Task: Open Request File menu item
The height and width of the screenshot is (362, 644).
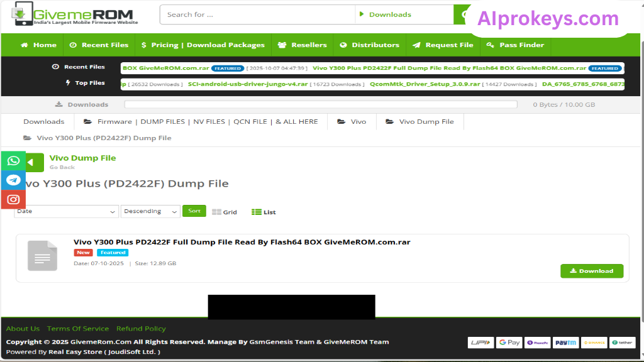Action: 443,45
